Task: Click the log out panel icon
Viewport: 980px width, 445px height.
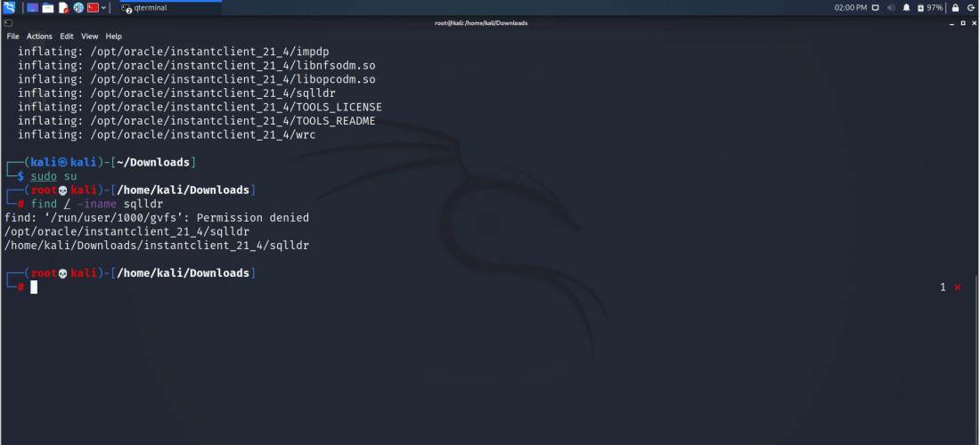Action: tap(971, 7)
